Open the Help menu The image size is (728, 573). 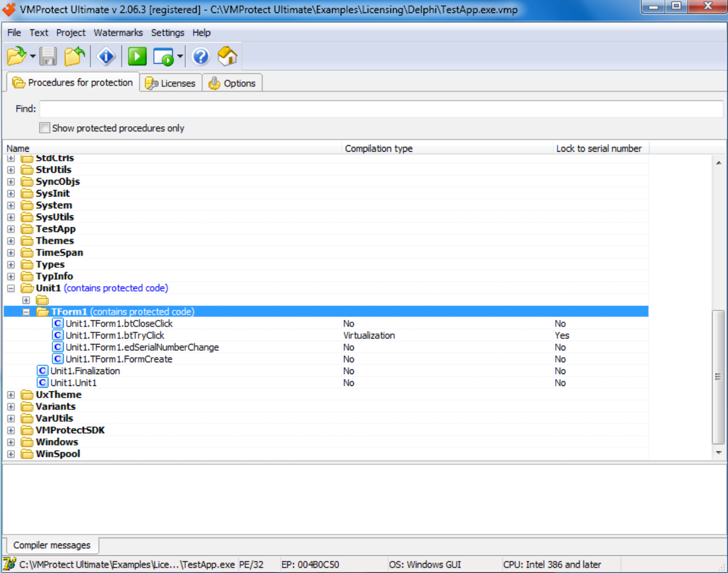pos(202,32)
